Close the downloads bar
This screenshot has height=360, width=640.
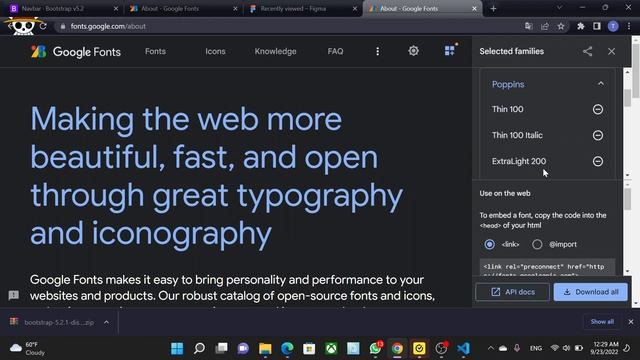(631, 322)
